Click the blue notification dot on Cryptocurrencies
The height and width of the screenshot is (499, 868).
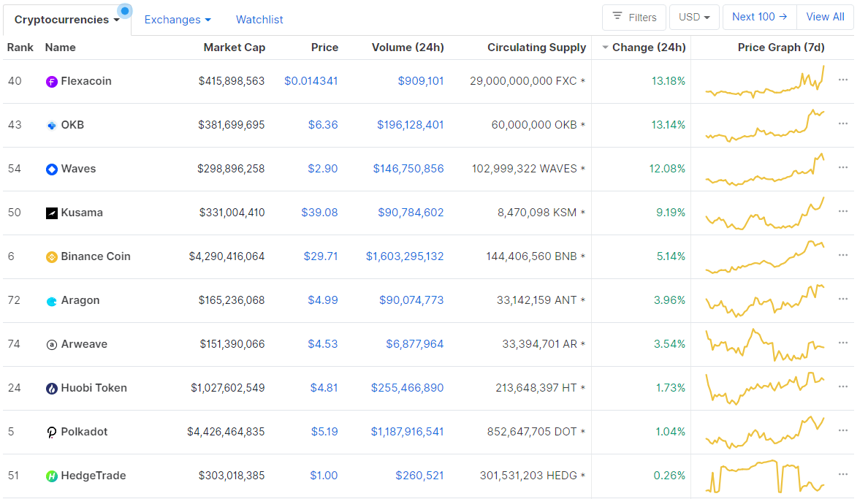pos(125,10)
